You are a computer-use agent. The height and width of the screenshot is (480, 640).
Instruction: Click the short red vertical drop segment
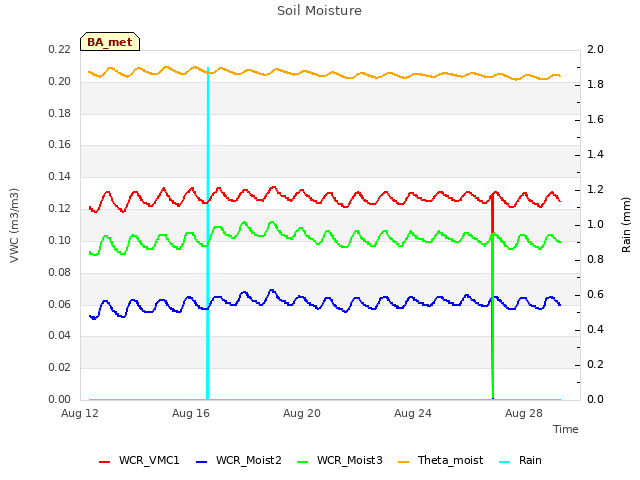(x=492, y=214)
